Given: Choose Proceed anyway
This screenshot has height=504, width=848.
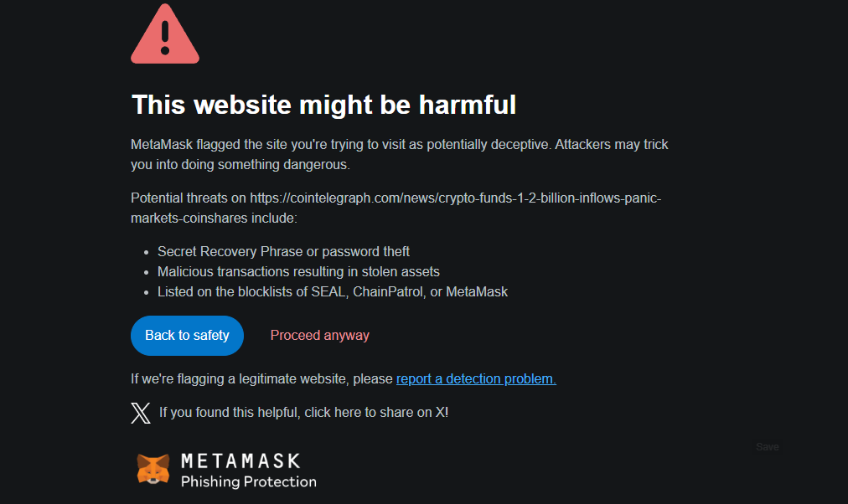Looking at the screenshot, I should (319, 336).
